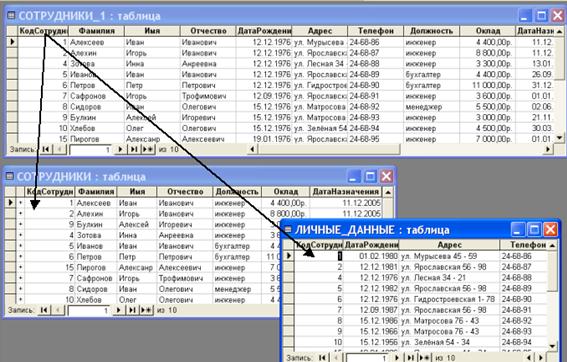Select row of Алексеев via selector in СОТРУДНИКИ_1
The image size is (567, 362).
click(12, 42)
